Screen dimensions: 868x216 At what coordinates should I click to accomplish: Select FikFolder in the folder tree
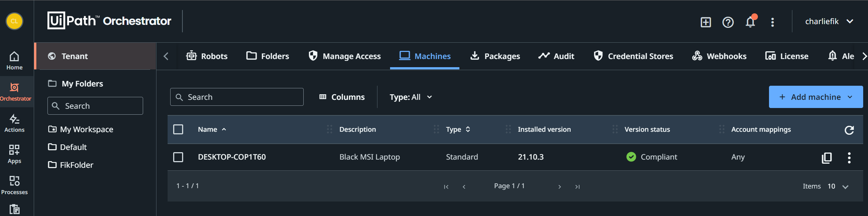click(76, 165)
